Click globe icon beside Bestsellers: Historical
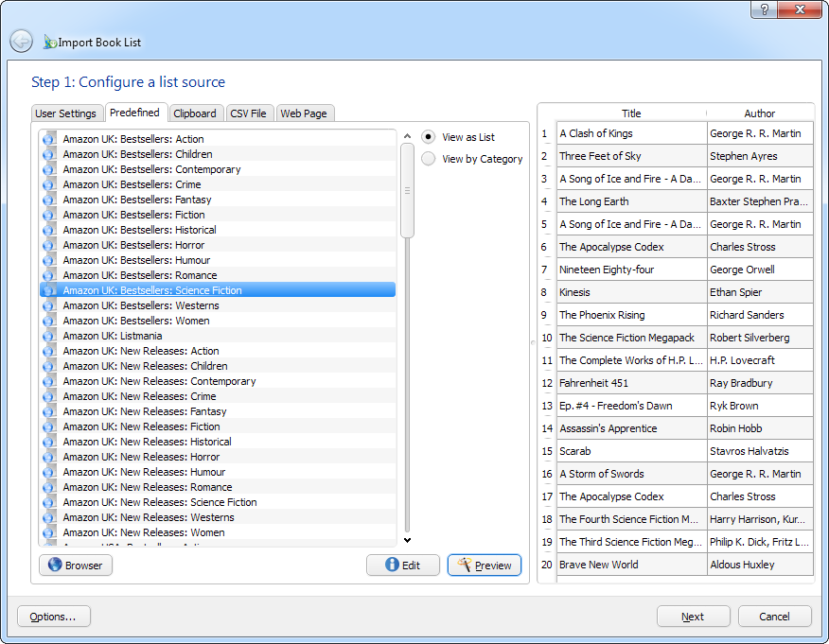Image resolution: width=829 pixels, height=644 pixels. 49,230
